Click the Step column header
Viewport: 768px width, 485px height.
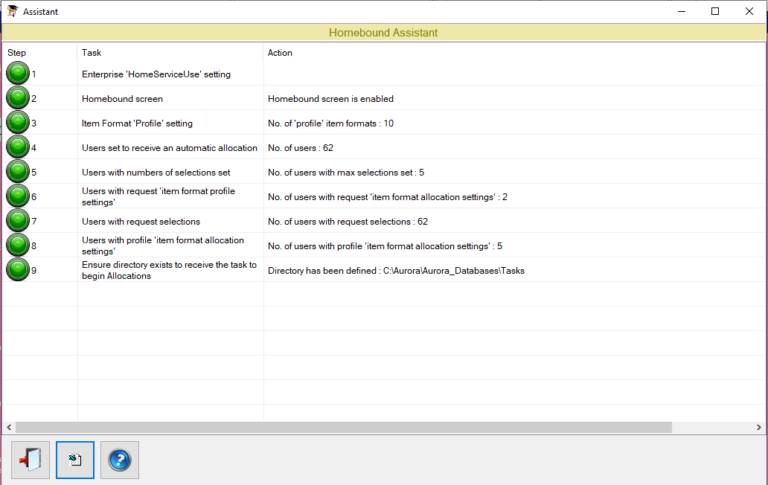tap(17, 52)
